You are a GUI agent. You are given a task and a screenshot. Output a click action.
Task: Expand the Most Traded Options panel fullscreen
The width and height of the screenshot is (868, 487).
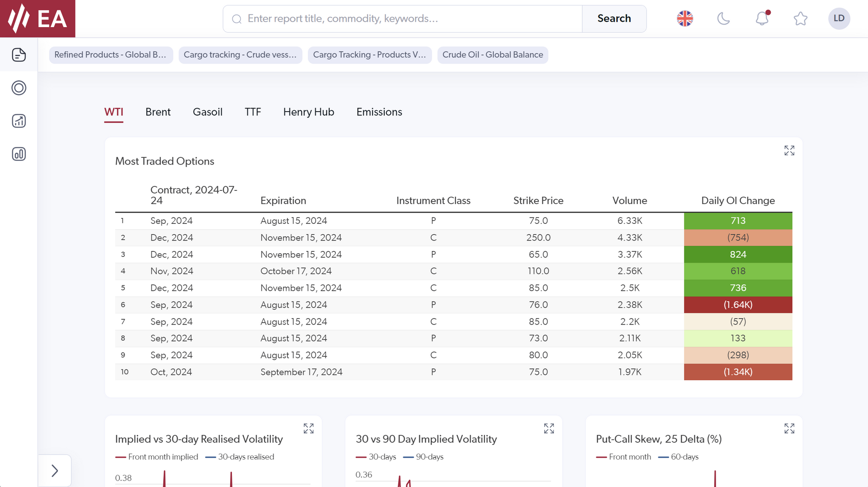coord(789,151)
